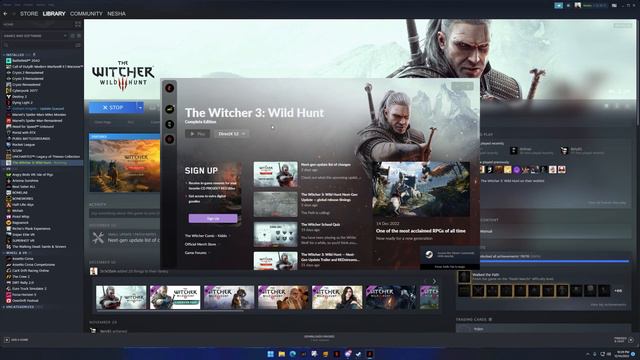Collapse the Installed category

[15, 54]
